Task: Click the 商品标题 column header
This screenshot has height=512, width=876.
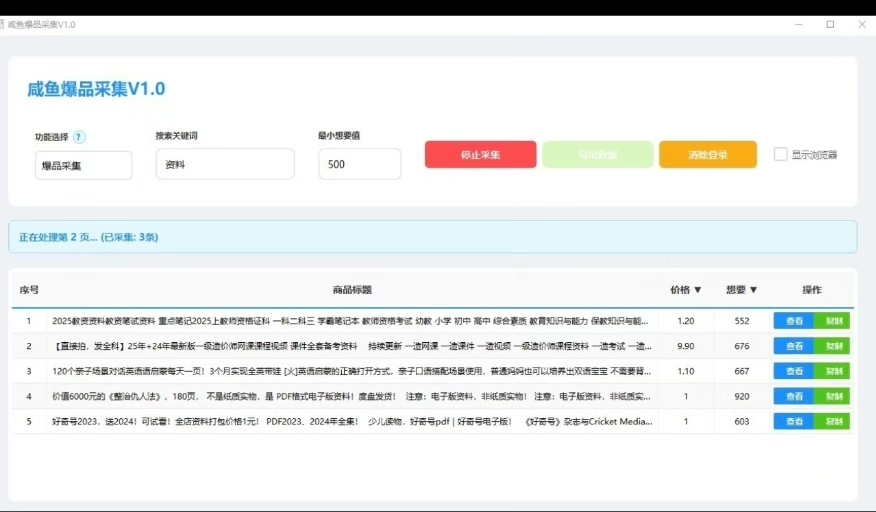Action: (x=352, y=290)
